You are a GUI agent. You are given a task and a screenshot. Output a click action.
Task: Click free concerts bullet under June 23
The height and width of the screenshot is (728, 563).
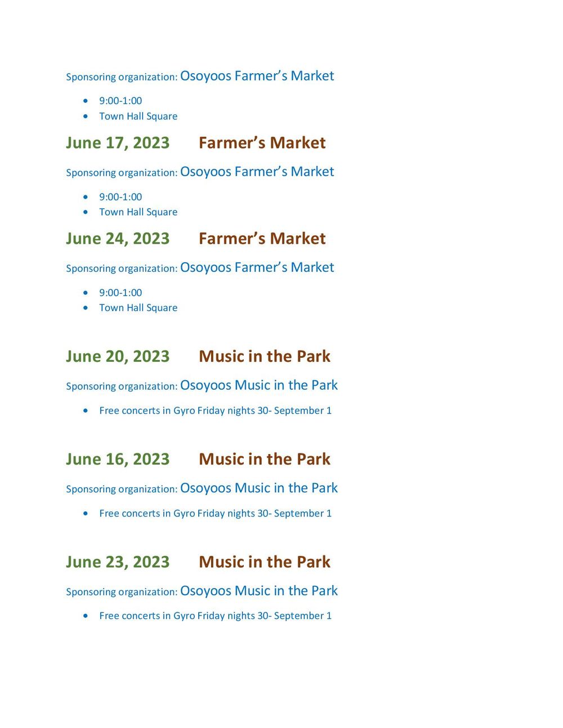click(x=216, y=616)
